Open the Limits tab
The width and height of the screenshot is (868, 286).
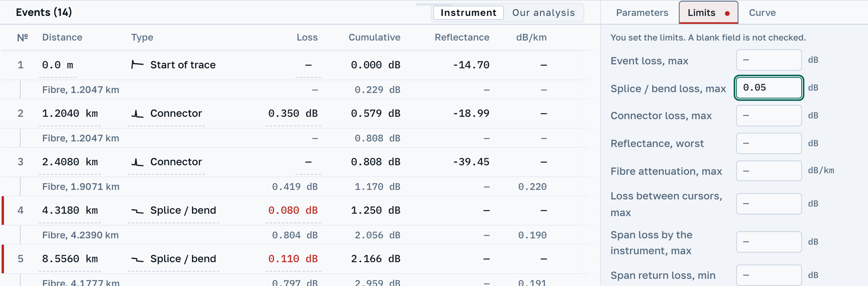[x=708, y=13]
